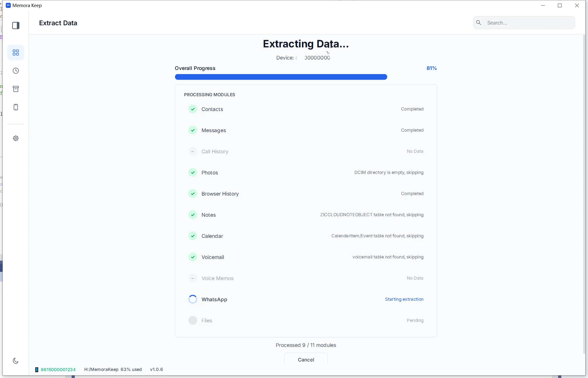Click 'ZICCLOUDNOTEOBJECT table not found' message

[372, 215]
